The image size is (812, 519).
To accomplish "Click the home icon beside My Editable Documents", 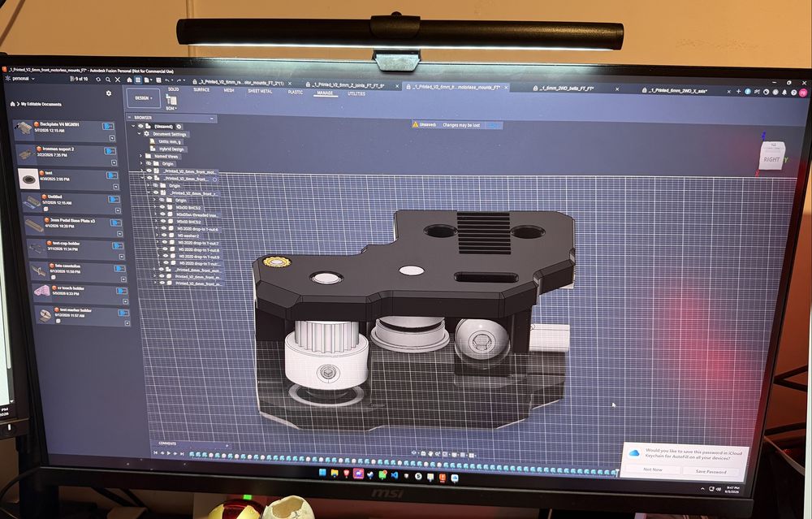I will [x=13, y=104].
